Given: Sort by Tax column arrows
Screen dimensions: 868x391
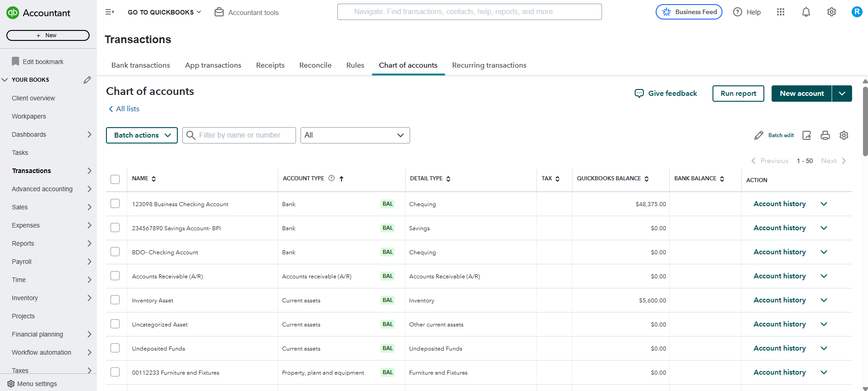Looking at the screenshot, I should [557, 179].
